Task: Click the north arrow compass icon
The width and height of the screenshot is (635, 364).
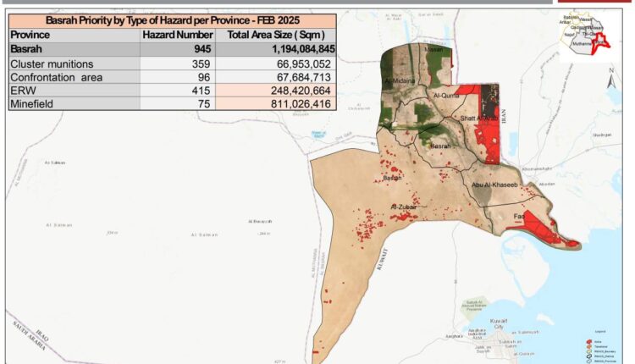Action: point(612,81)
